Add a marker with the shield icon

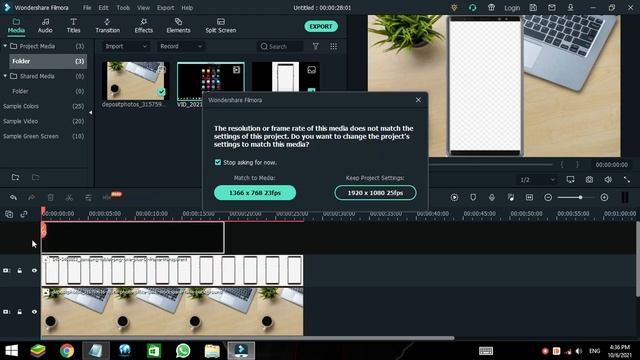tap(473, 198)
